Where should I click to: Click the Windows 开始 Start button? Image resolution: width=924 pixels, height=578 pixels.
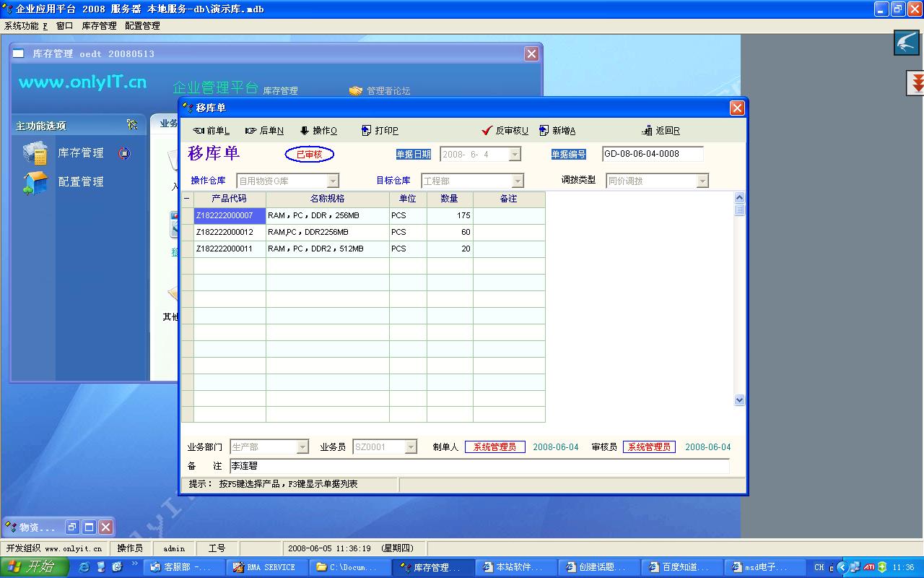(x=33, y=567)
